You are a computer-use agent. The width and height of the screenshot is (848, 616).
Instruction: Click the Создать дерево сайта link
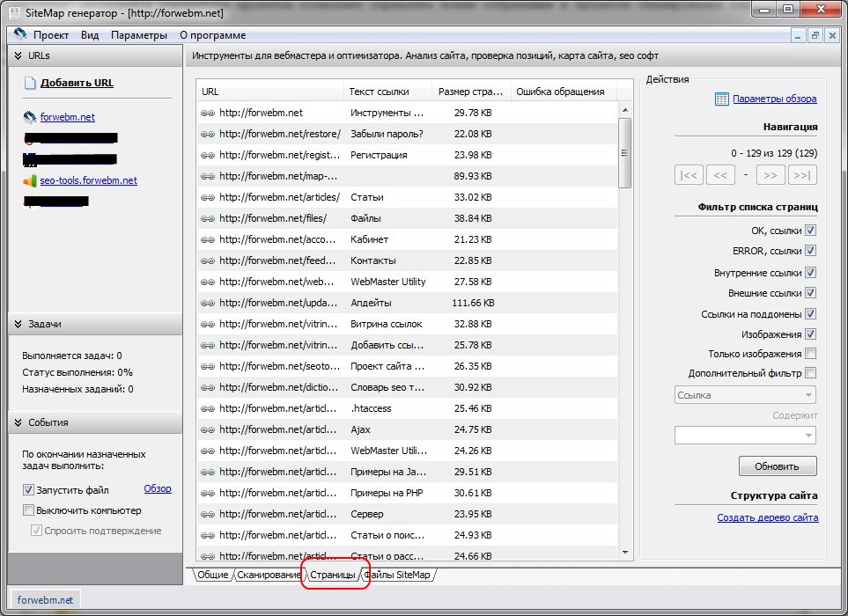pos(767,517)
